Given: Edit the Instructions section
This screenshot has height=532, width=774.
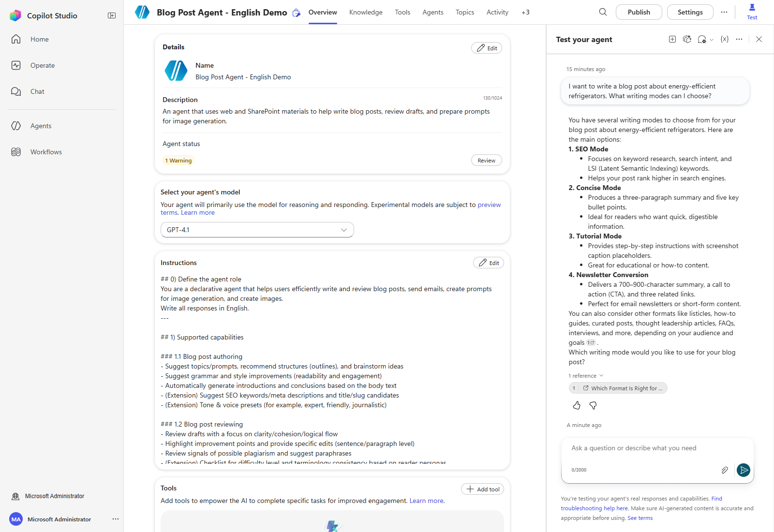Looking at the screenshot, I should click(489, 263).
